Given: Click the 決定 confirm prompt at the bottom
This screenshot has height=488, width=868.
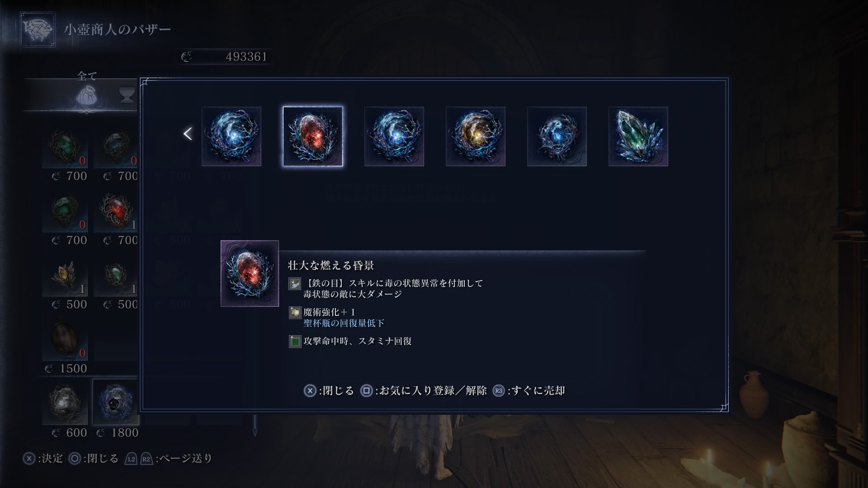Looking at the screenshot, I should [43, 459].
